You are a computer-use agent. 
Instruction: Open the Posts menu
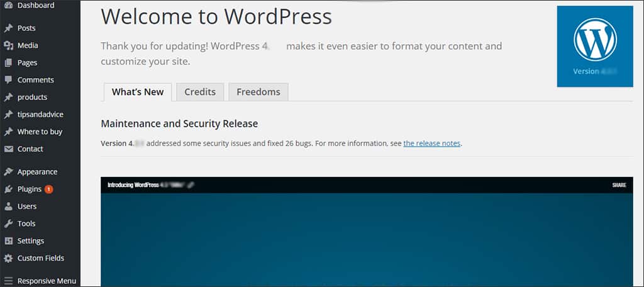pos(26,28)
